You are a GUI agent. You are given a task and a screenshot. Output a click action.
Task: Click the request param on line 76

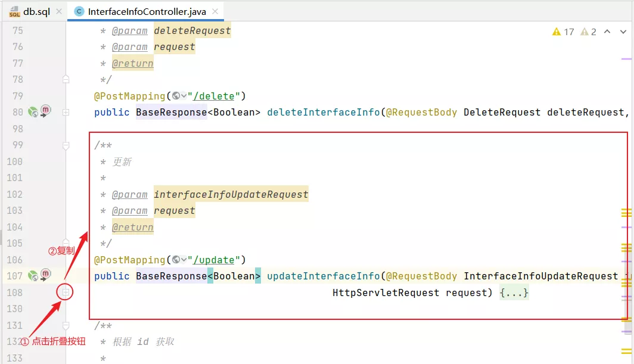pyautogui.click(x=174, y=47)
